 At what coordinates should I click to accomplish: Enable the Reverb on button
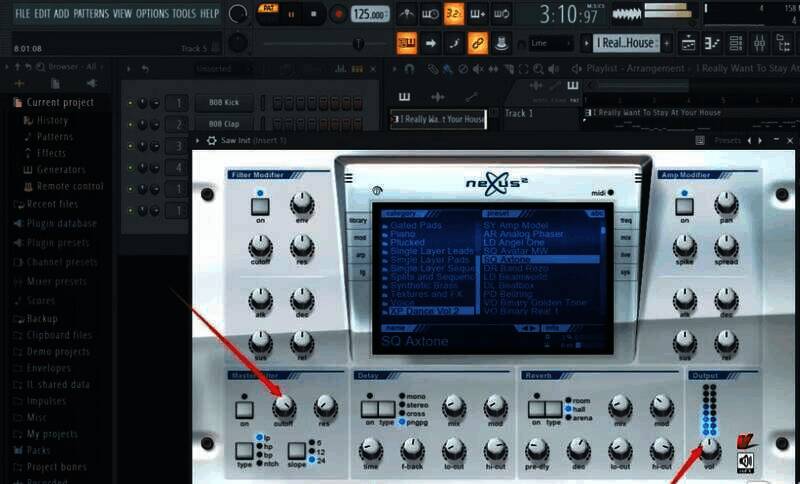click(x=536, y=409)
